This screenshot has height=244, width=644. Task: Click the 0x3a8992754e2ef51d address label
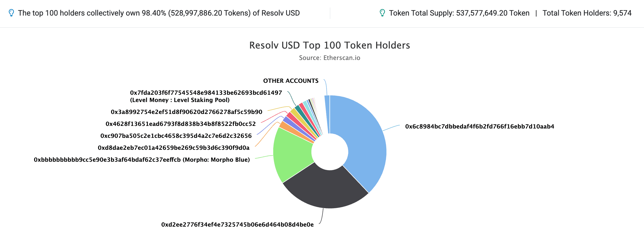coord(186,112)
